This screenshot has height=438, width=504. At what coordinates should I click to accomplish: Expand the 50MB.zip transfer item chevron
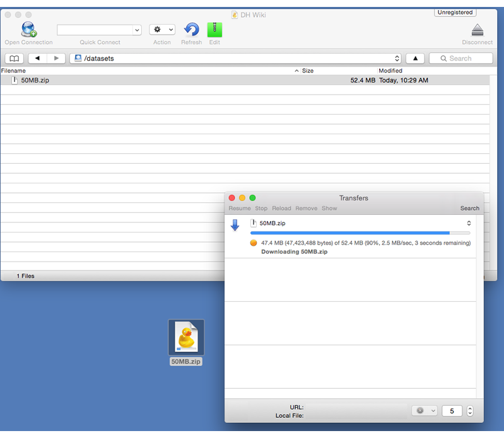[x=469, y=223]
